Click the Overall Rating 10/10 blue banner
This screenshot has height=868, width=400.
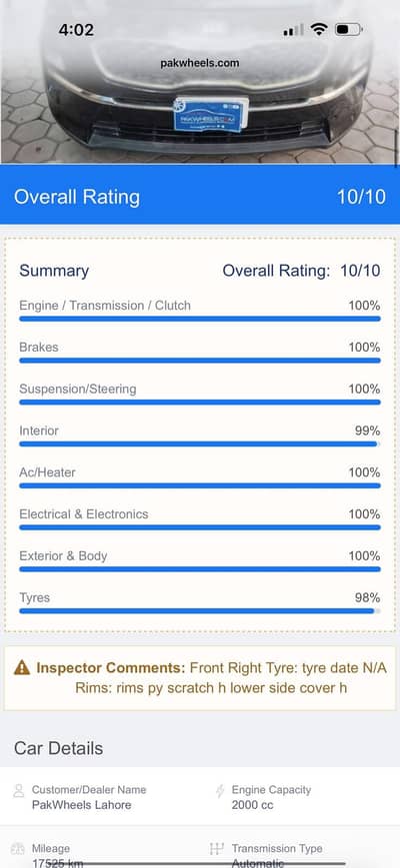[200, 195]
